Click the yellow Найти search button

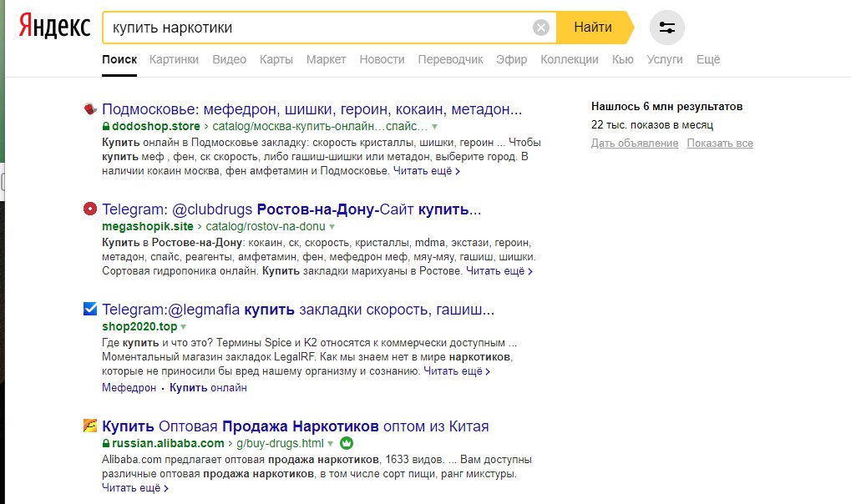point(595,28)
